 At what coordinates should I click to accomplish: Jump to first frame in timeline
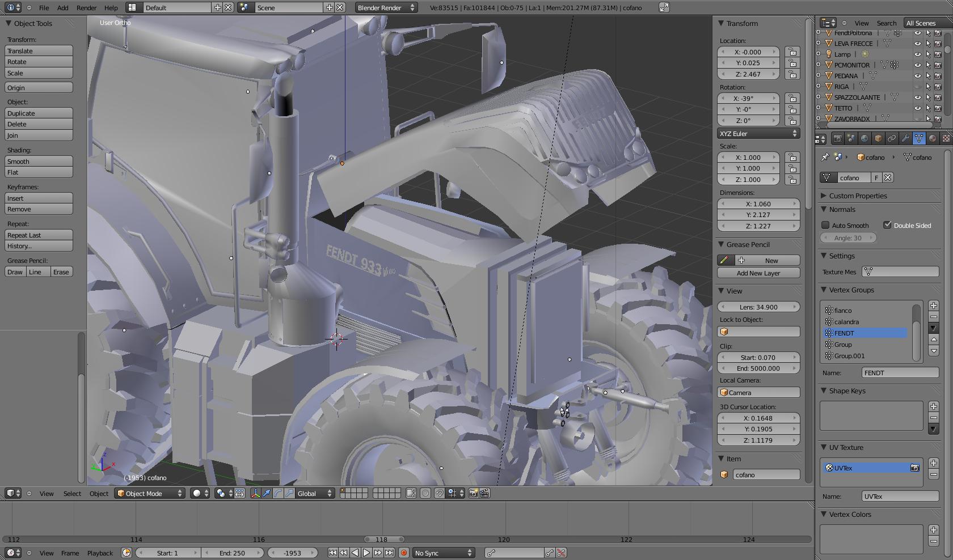332,553
